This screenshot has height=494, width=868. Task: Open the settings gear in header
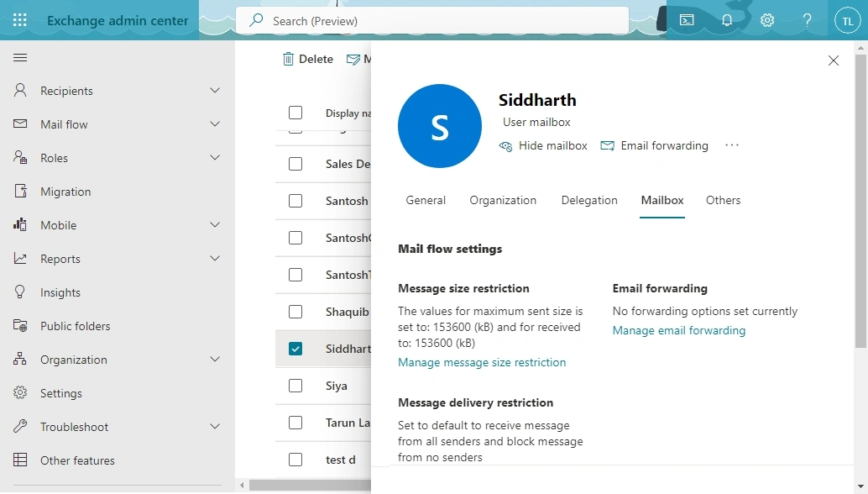pos(766,20)
